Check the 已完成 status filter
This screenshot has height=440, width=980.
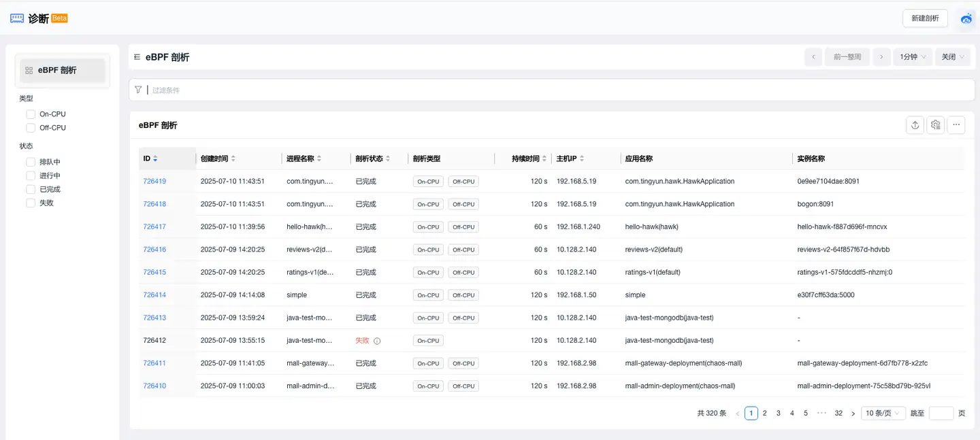[x=31, y=189]
